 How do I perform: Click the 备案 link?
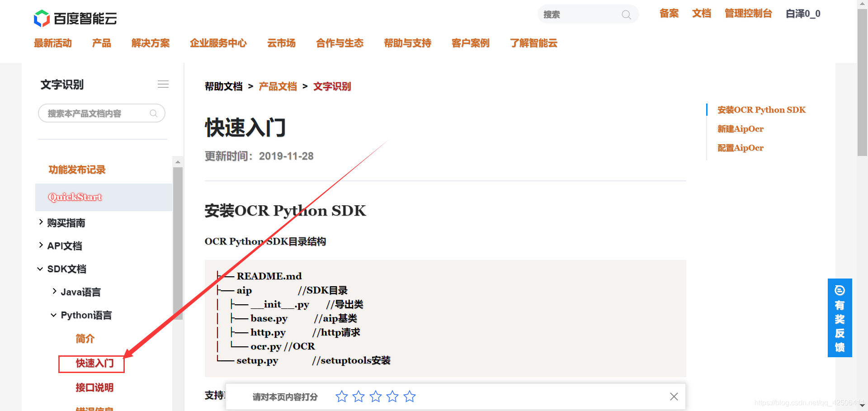[669, 14]
